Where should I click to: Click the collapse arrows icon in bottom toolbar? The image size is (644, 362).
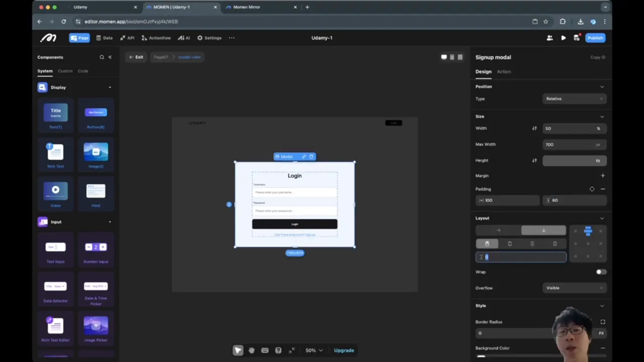pos(291,350)
